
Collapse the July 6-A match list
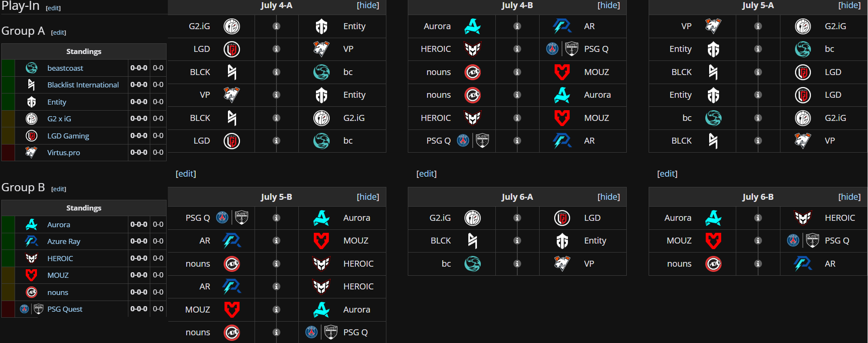tap(609, 197)
